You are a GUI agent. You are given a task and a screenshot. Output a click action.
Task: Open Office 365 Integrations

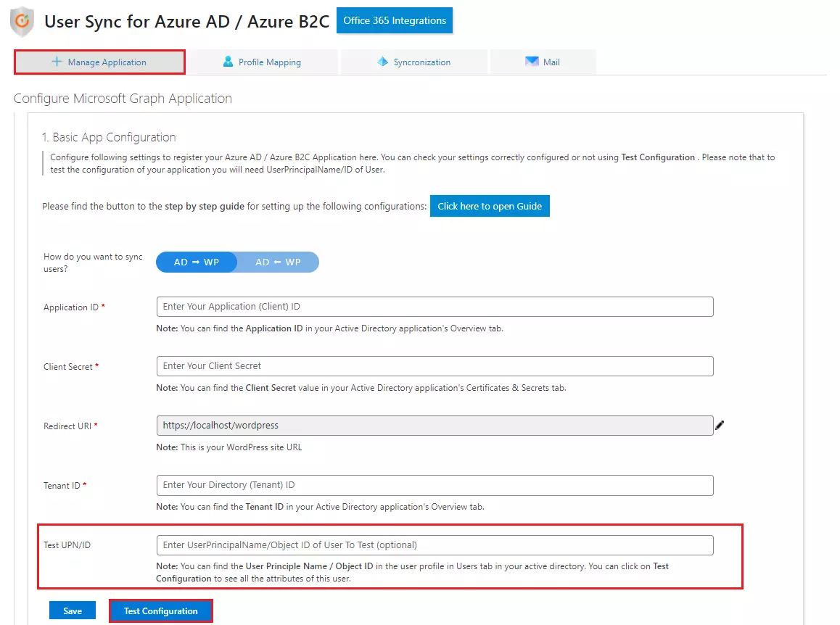[395, 20]
